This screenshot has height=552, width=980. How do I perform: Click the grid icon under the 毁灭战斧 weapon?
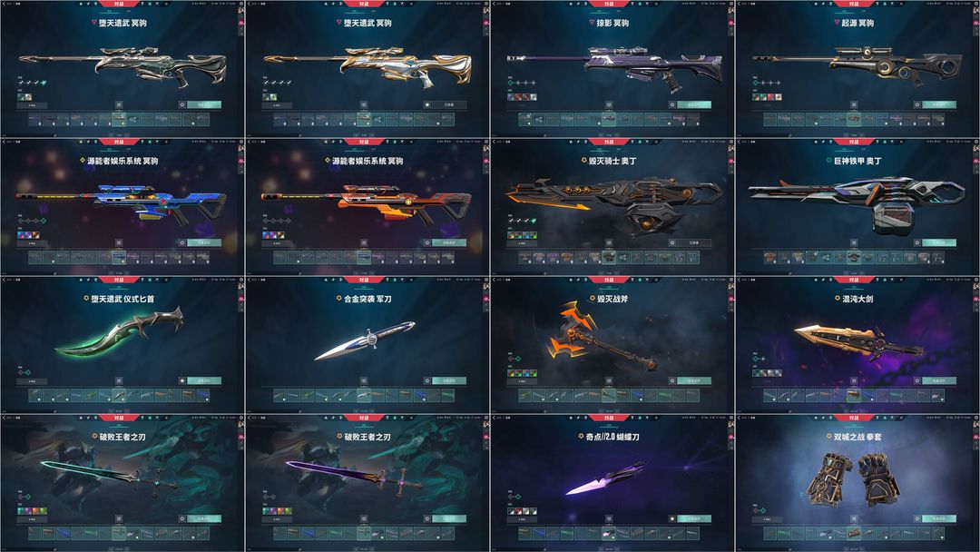(x=609, y=380)
